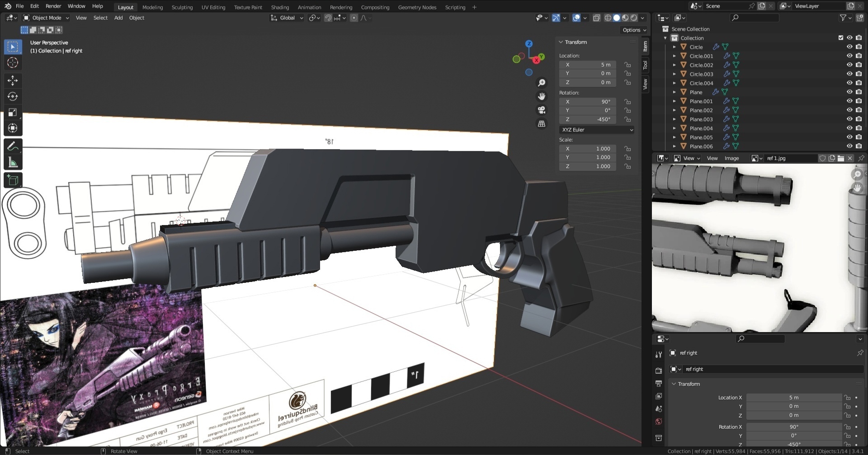Activate the Annotate pencil tool

[13, 146]
